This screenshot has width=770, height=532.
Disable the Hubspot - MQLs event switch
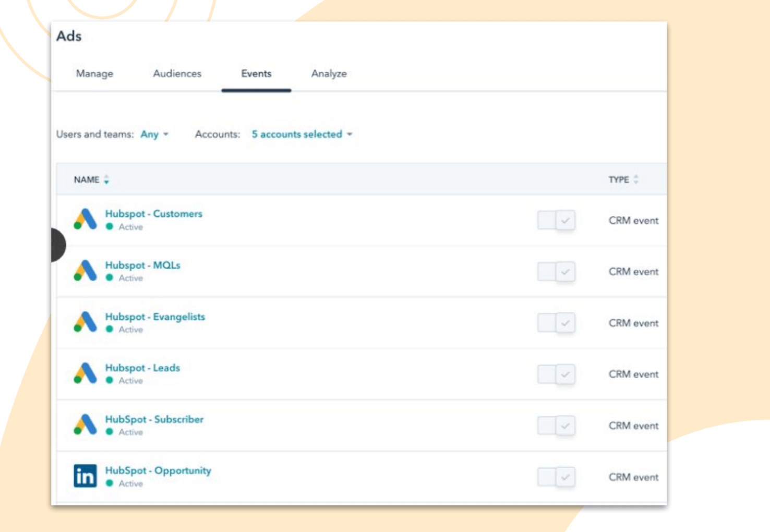[x=556, y=272]
